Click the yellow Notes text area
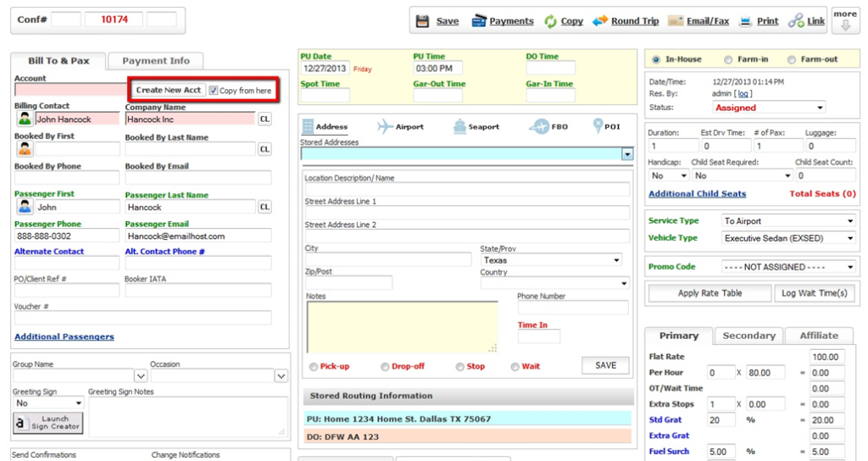The height and width of the screenshot is (461, 868). (x=402, y=326)
